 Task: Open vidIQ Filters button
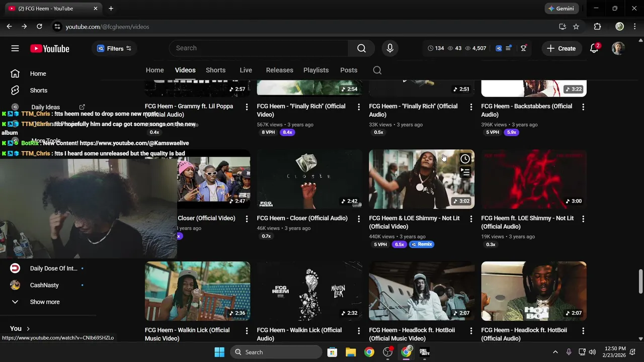pyautogui.click(x=114, y=48)
